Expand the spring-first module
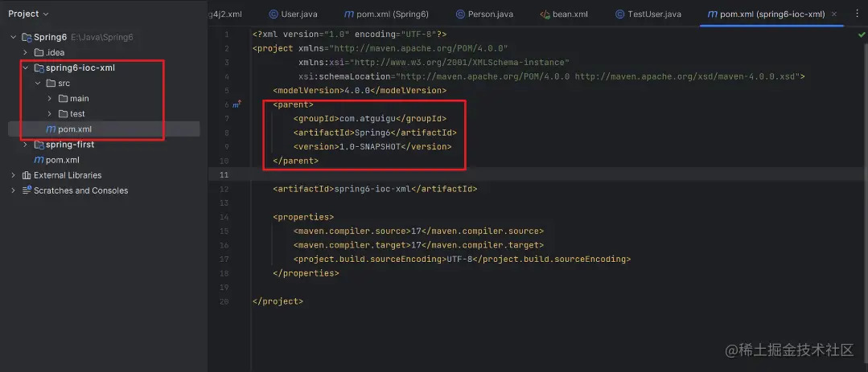The image size is (868, 372). pyautogui.click(x=25, y=145)
